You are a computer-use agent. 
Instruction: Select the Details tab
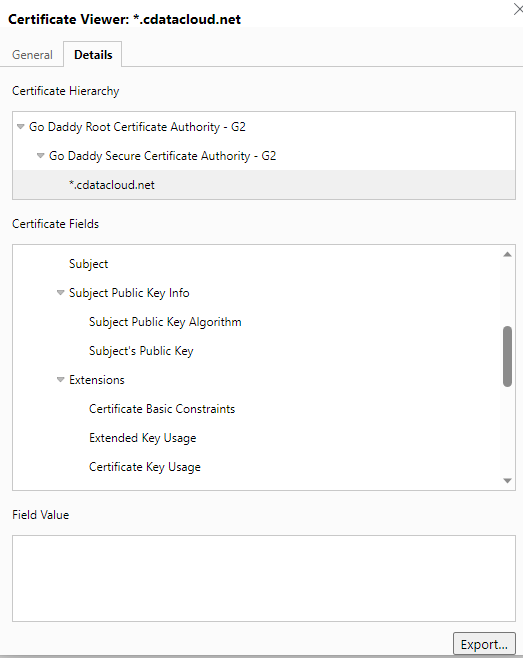coord(93,55)
